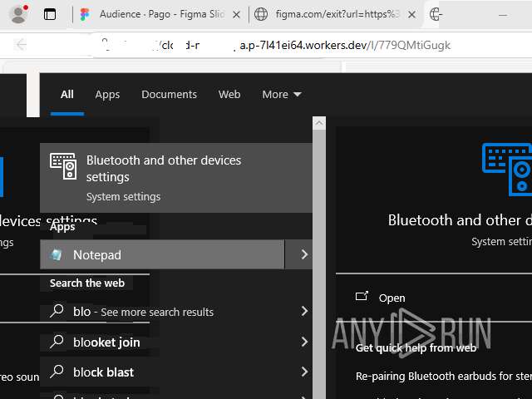Click the search icon beside blooket join
This screenshot has width=532, height=399.
click(x=57, y=342)
